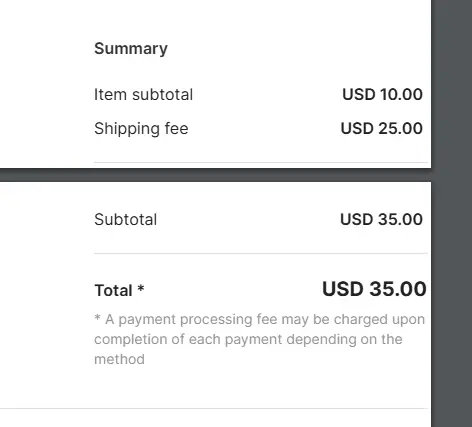472x427 pixels.
Task: Click the Subtotal label in lower panel
Action: coord(126,220)
